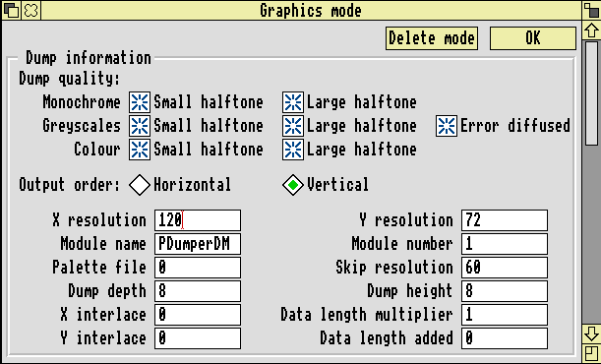Image resolution: width=601 pixels, height=364 pixels.
Task: Toggle Monochrome Small halftone option
Action: pos(140,102)
